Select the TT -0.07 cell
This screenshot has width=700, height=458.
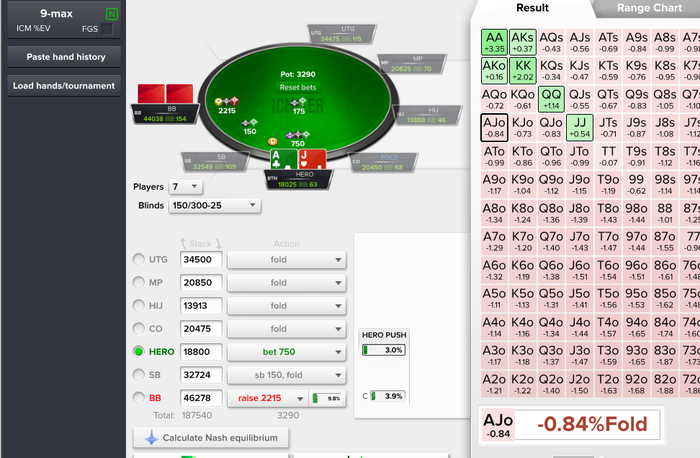[x=608, y=156]
